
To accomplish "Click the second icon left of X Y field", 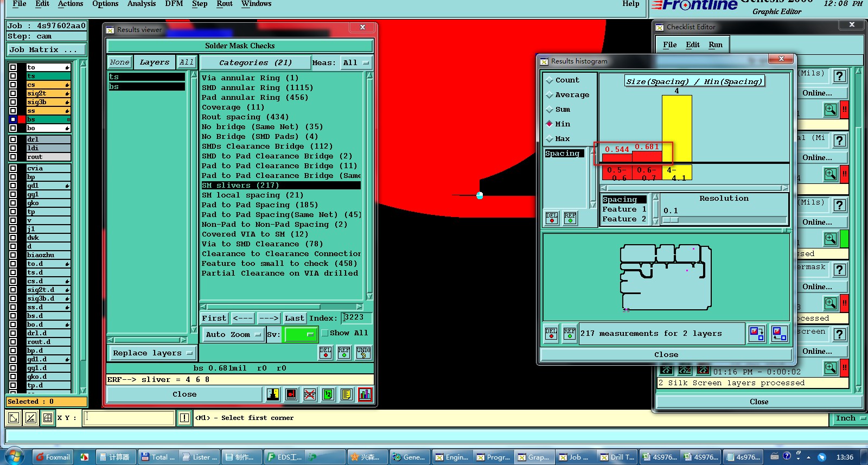I will 31,418.
